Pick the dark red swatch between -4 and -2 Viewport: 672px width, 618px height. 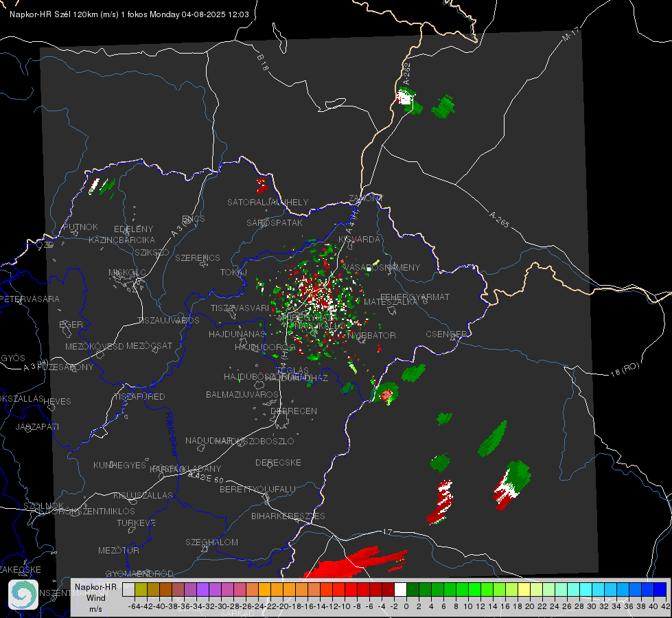point(388,590)
